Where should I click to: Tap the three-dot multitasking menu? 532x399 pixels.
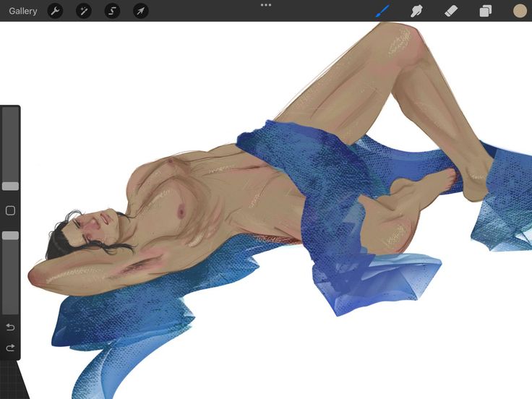266,5
